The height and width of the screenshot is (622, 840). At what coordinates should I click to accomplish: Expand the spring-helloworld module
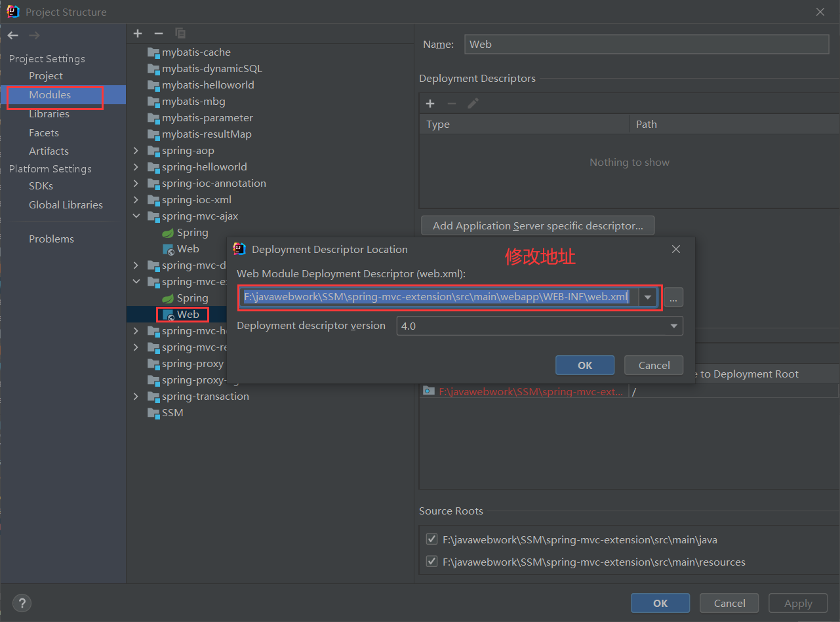pyautogui.click(x=136, y=167)
